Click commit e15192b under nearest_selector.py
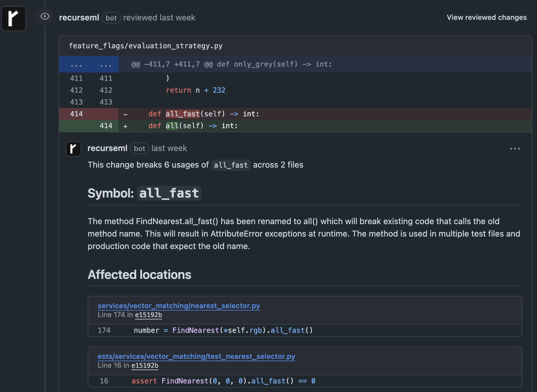 tap(148, 315)
